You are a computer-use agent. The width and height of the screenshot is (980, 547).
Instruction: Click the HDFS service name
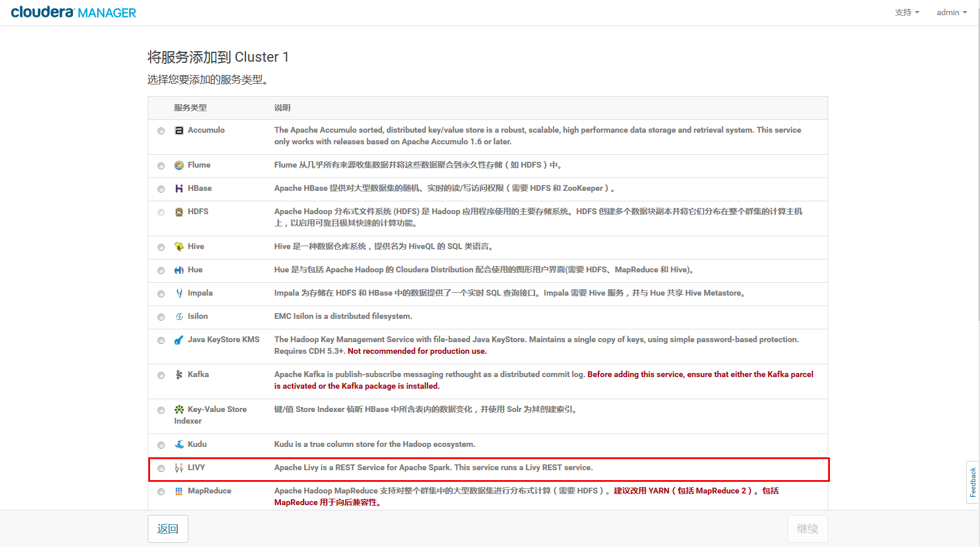pyautogui.click(x=198, y=212)
